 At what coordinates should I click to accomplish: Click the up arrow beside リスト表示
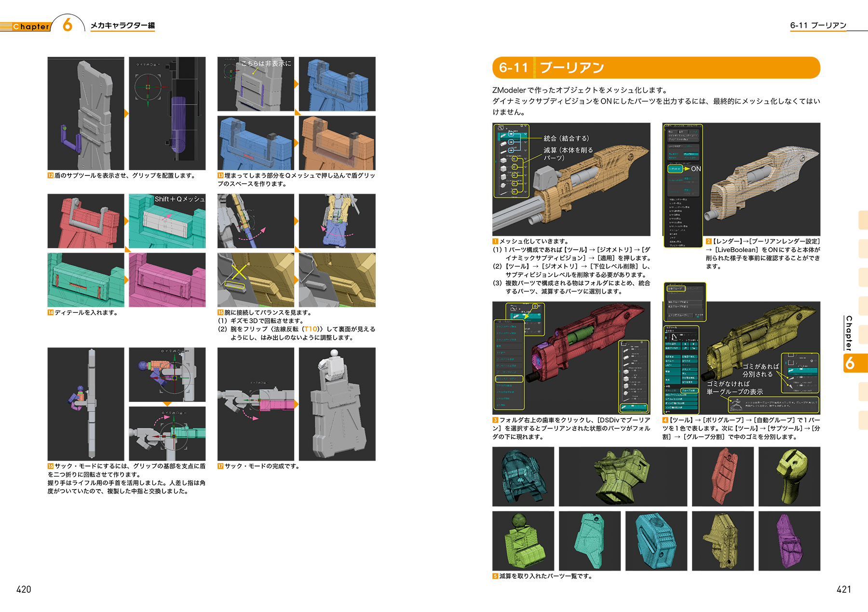point(686,344)
